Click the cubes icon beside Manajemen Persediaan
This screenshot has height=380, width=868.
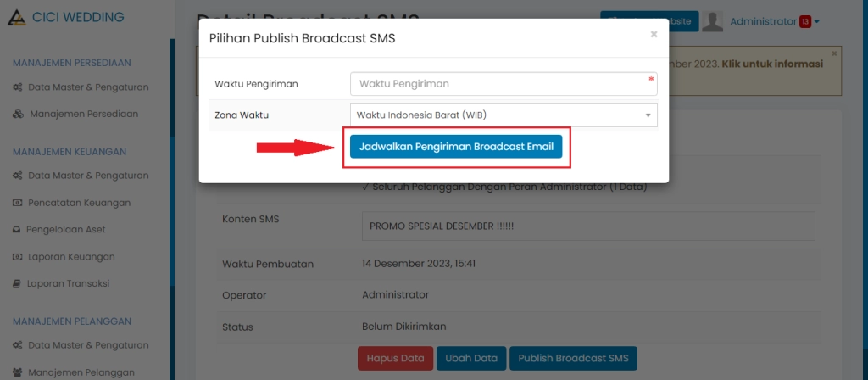18,114
